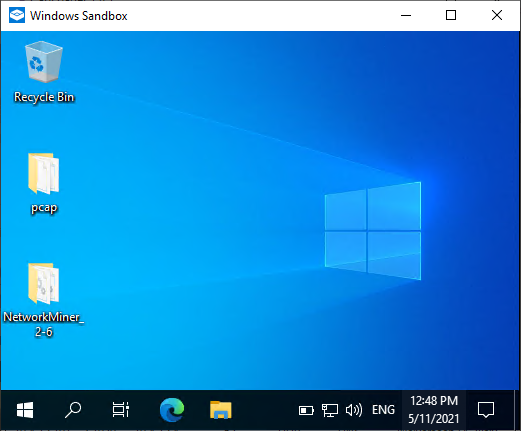Open calendar from 12:48 PM clock
This screenshot has height=431, width=521.
coord(434,410)
